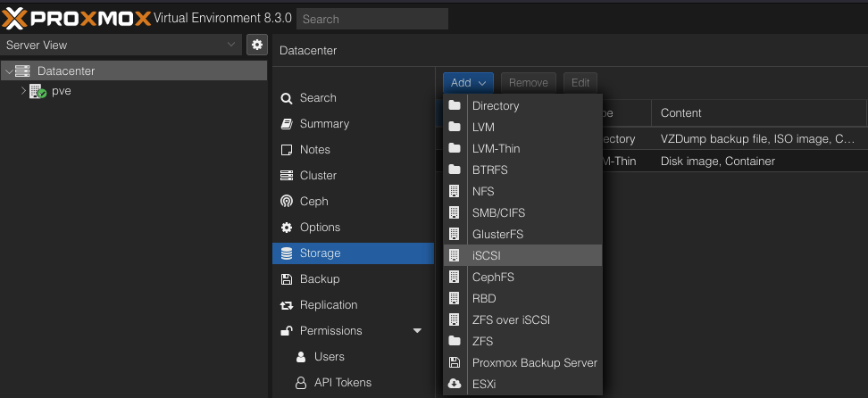Click the Cluster icon

tap(286, 176)
